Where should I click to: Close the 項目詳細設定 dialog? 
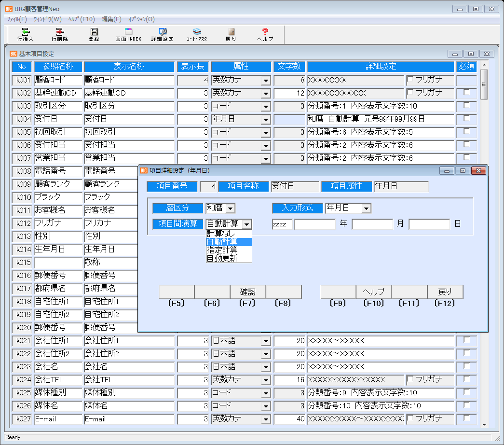(x=478, y=170)
